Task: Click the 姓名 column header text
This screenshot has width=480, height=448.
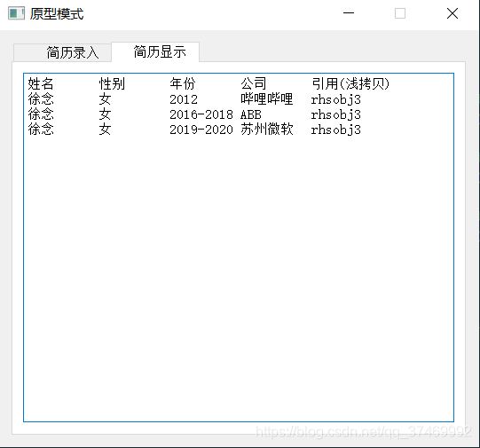Action: point(41,83)
